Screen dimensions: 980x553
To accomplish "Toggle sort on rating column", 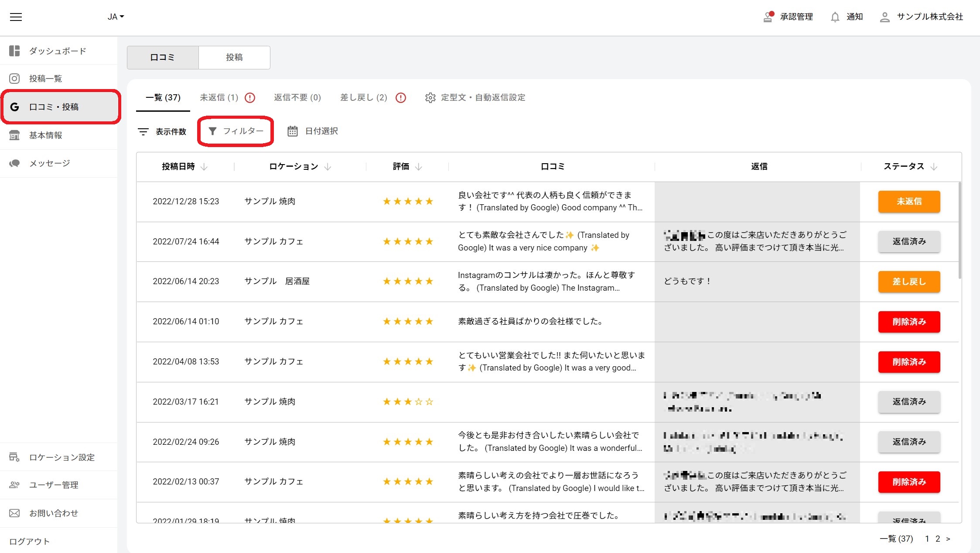I will (x=418, y=167).
